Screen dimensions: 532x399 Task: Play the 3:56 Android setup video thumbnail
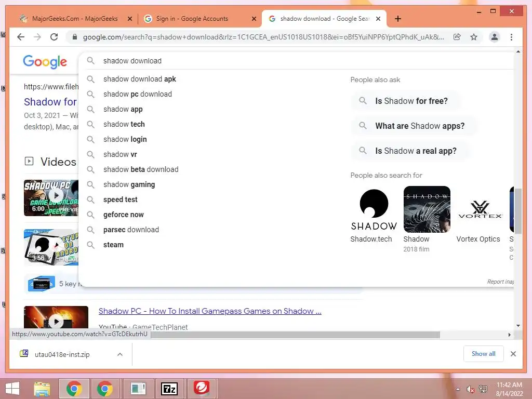click(x=51, y=247)
